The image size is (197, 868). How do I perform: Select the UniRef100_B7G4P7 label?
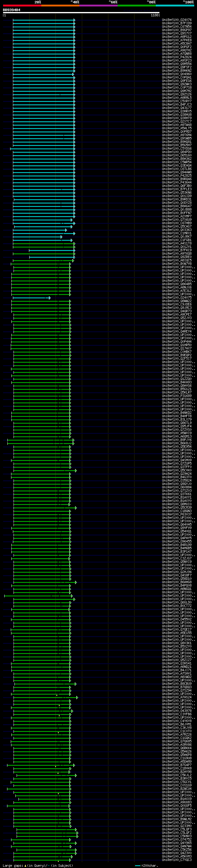[177, 765]
